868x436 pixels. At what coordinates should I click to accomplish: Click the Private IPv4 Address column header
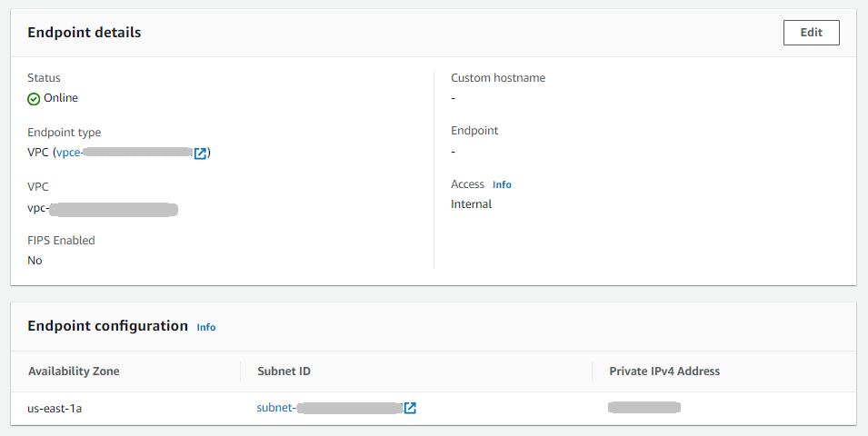[x=664, y=372]
